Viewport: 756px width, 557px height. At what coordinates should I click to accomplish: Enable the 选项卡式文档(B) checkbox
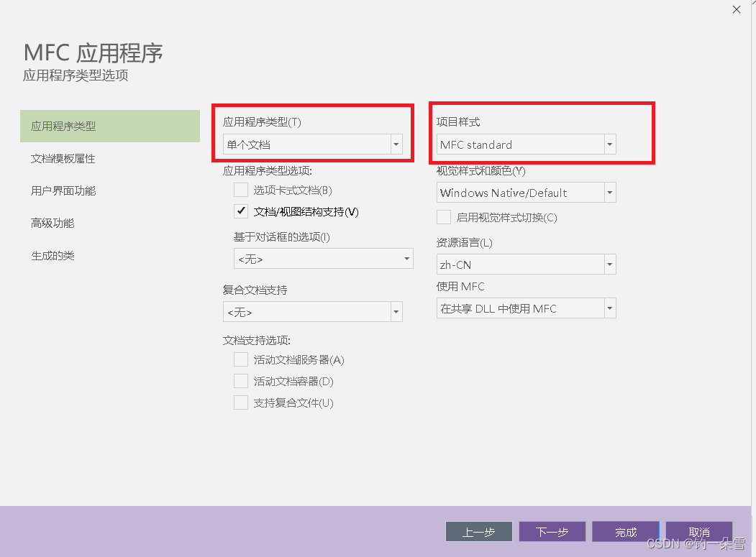pos(241,189)
